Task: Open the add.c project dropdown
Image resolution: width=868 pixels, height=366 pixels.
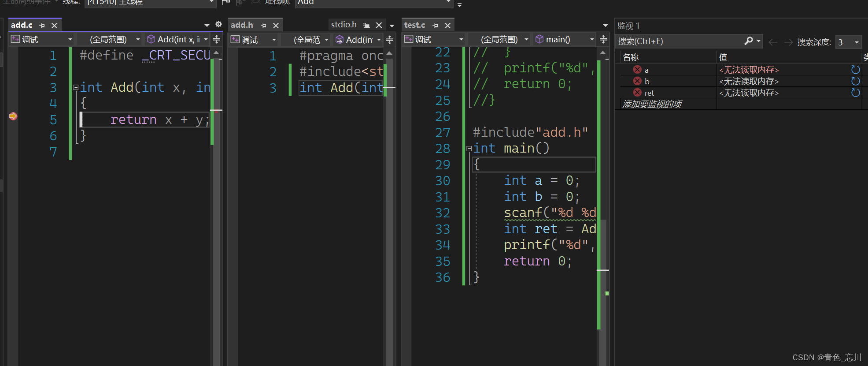Action: (41, 40)
